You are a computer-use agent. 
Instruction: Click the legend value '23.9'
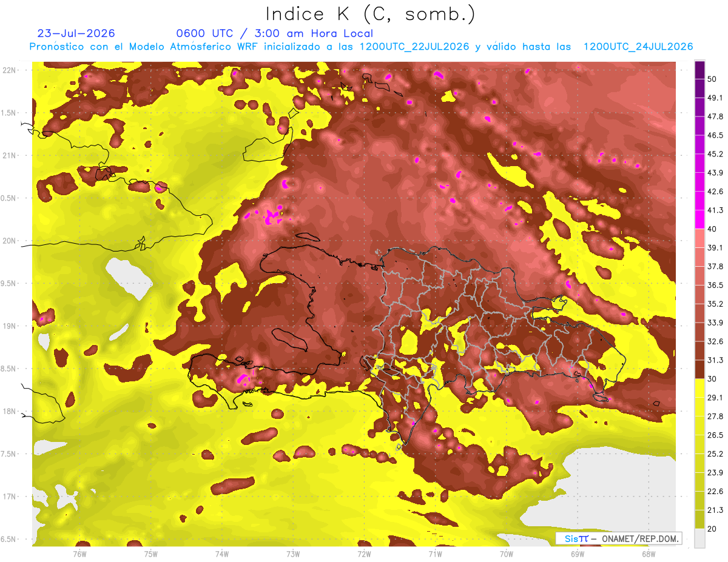pyautogui.click(x=715, y=473)
